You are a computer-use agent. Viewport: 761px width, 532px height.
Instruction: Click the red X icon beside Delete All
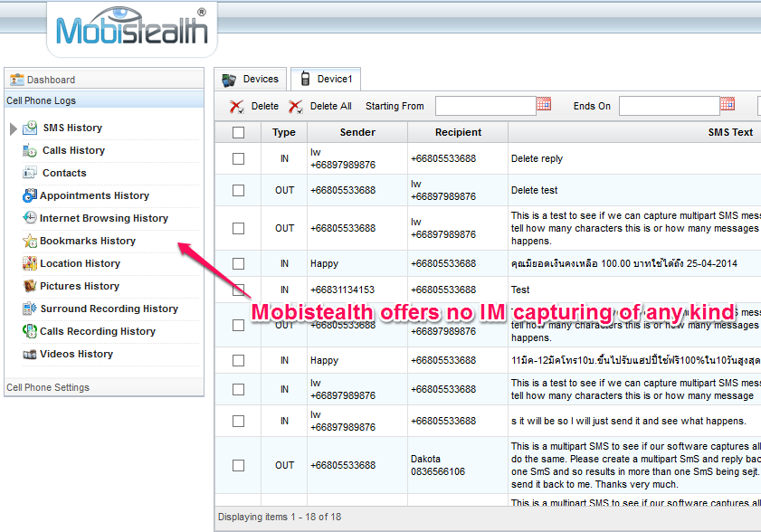[x=296, y=106]
